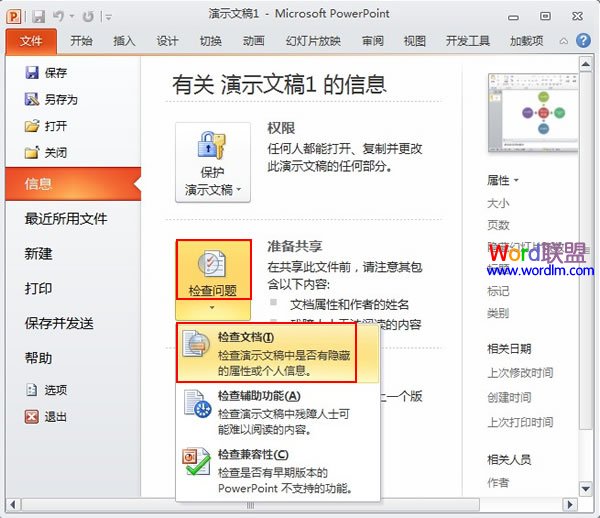Click the Save icon in the quick access toolbar

38,16
